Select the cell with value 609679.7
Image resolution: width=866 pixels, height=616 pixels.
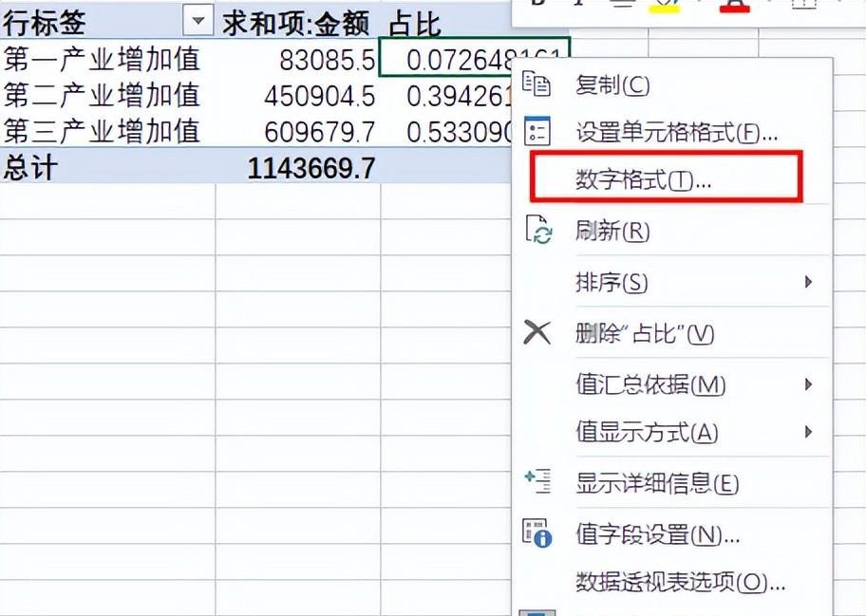click(298, 130)
